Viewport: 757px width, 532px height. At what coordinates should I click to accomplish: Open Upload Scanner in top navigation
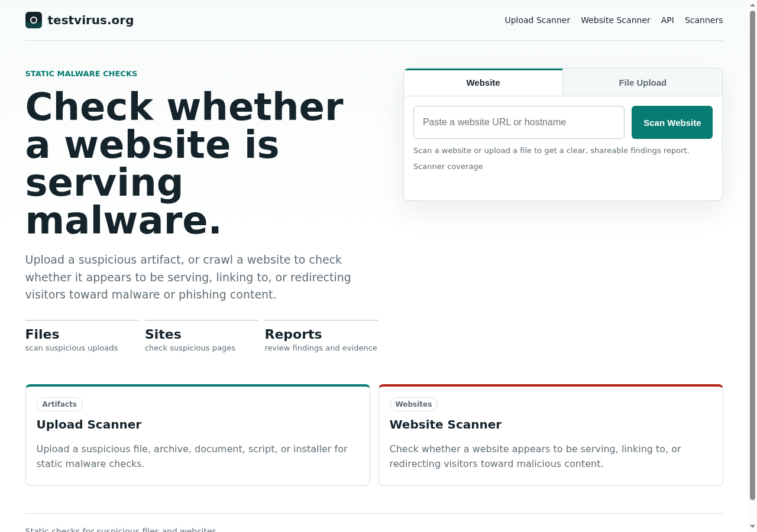click(537, 20)
